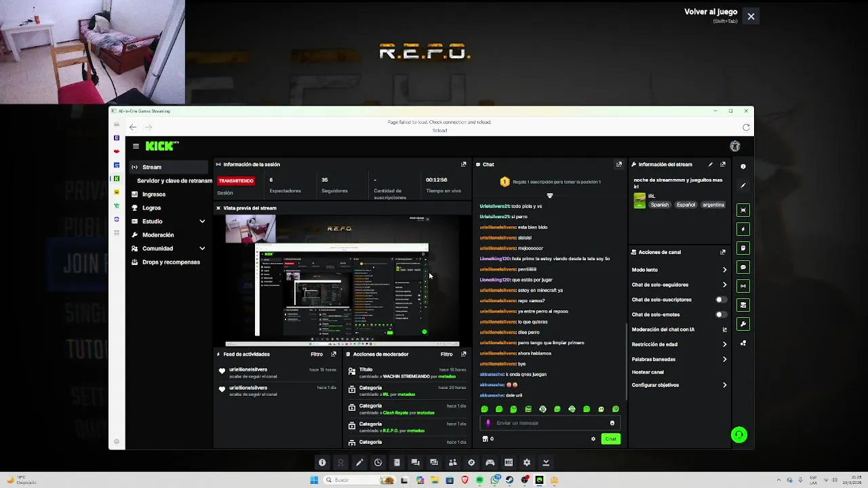Open the Kick hamburger menu
Viewport: 868px width, 488px height.
[136, 146]
